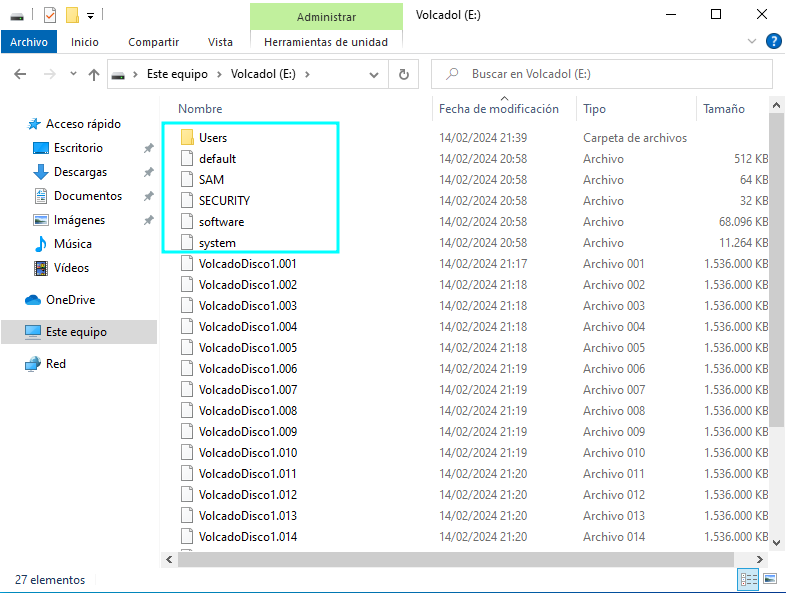Select the SAM file
Viewport: 786px width, 593px height.
(211, 180)
